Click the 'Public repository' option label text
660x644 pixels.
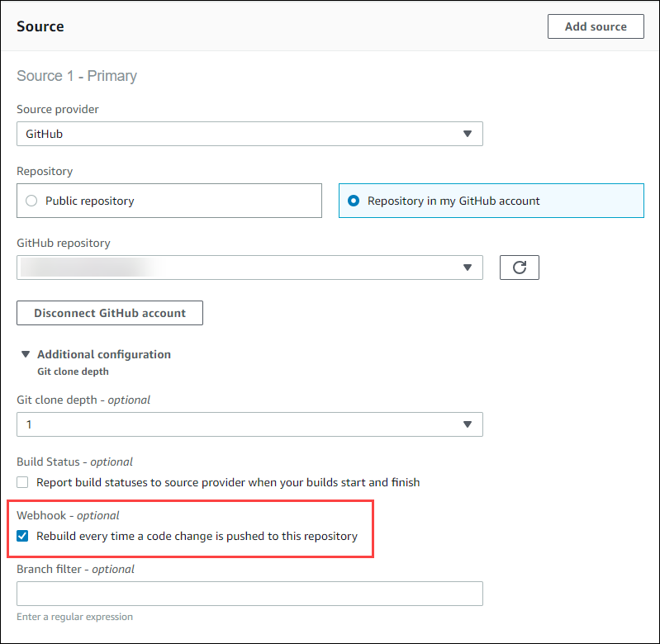coord(90,201)
